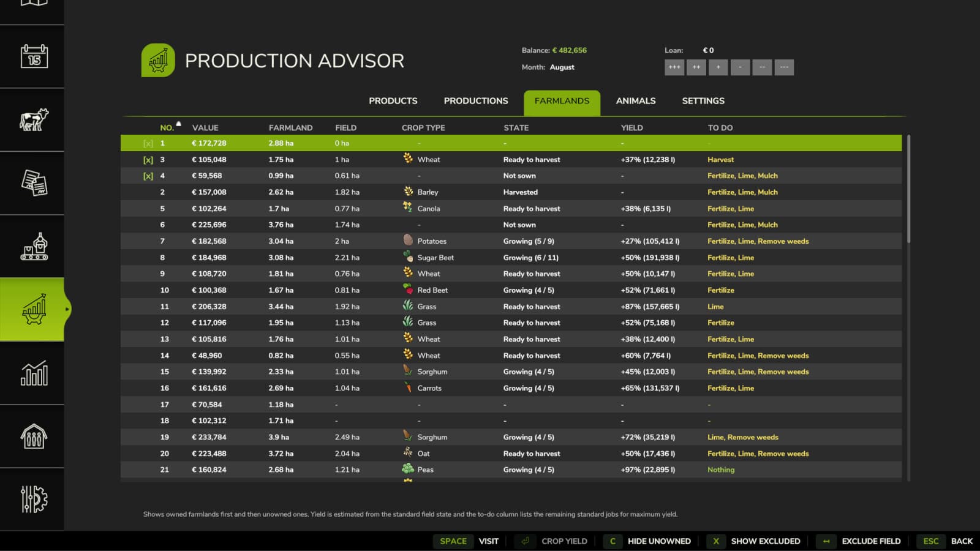Viewport: 980px width, 551px height.
Task: Click the Sorghum icon in row 15
Action: (x=408, y=371)
